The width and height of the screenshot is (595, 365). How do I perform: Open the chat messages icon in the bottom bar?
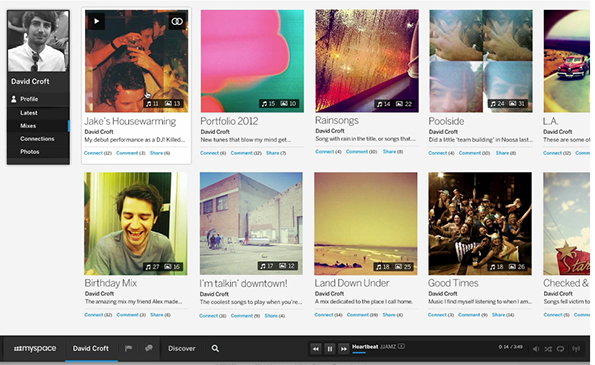[149, 348]
